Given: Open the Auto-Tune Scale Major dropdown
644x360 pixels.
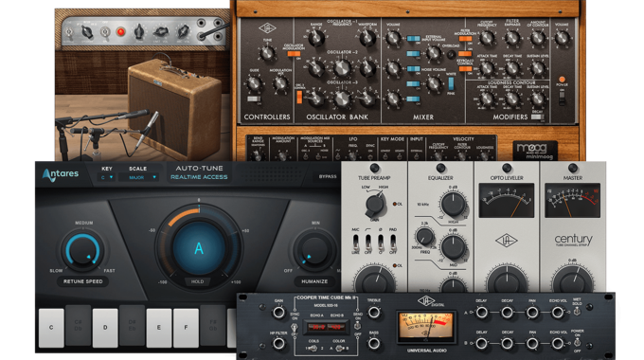Looking at the screenshot, I should (x=139, y=177).
